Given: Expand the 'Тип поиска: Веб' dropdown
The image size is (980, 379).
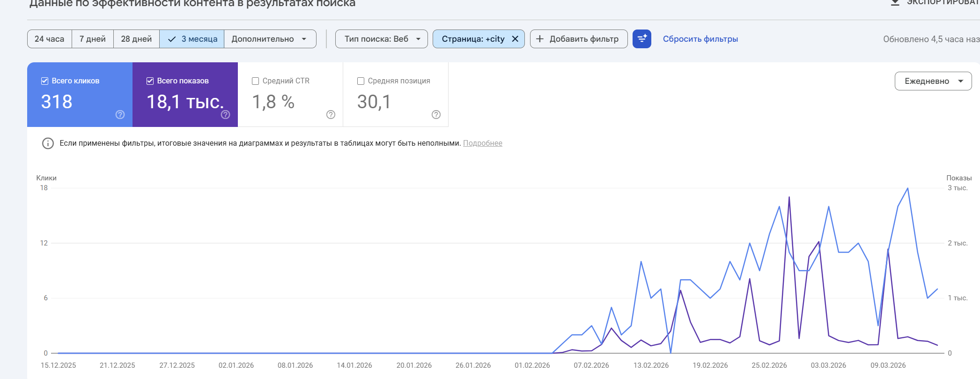Looking at the screenshot, I should pos(381,39).
